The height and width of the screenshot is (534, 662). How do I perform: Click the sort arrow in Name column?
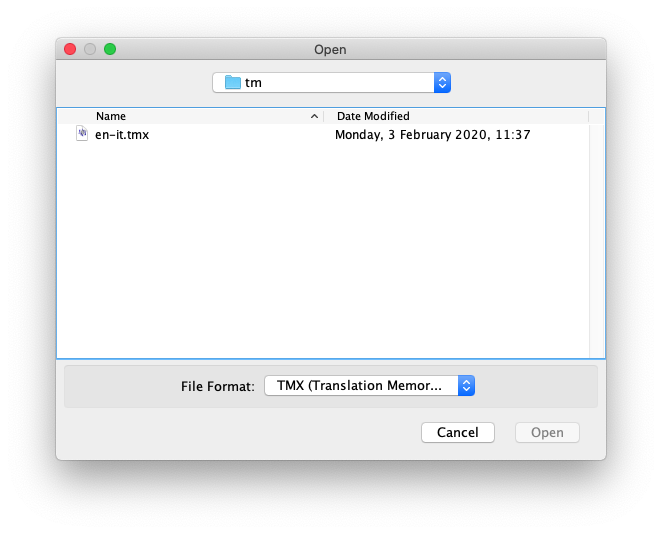315,117
